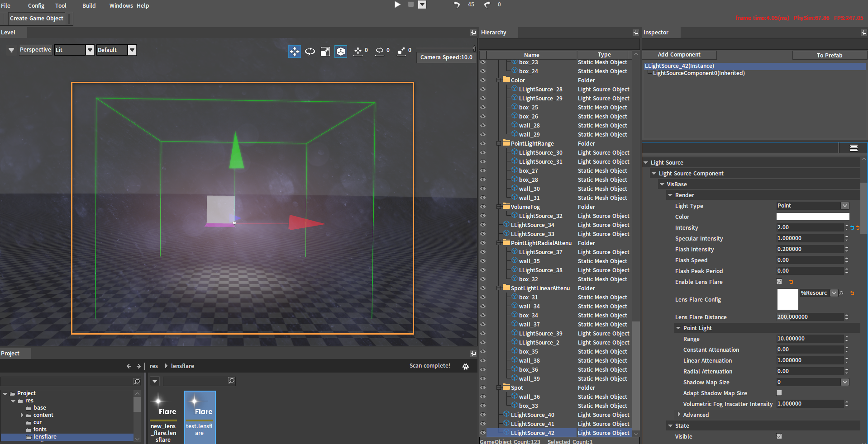
Task: Toggle the local/world space cube icon
Action: click(x=341, y=52)
